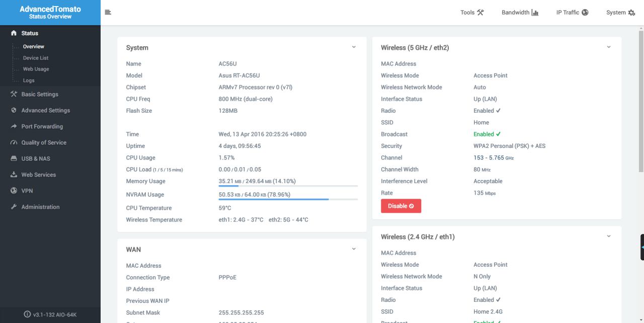This screenshot has width=644, height=323.
Task: Click the CPU Load '0.00 / 0.01 / 0.05' value
Action: [240, 170]
